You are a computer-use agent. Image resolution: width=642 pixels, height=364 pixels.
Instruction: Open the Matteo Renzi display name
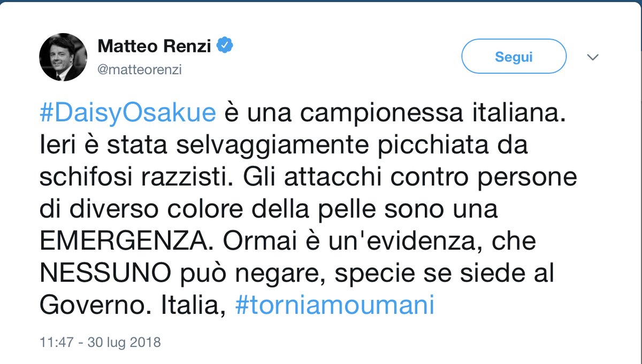154,47
